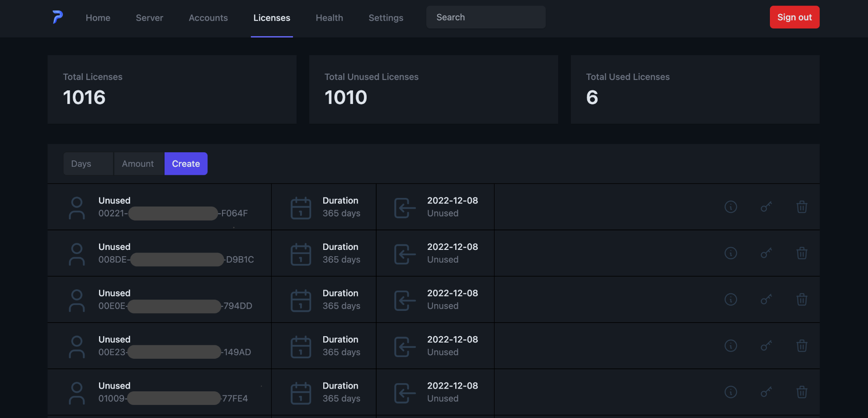Go to the Home tab
Screen dimensions: 868x418
point(98,18)
